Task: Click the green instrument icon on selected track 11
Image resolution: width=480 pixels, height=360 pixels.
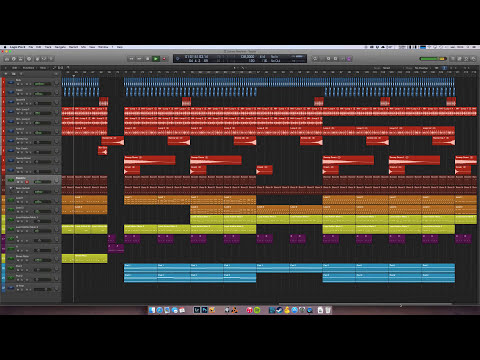Action: pyautogui.click(x=11, y=180)
